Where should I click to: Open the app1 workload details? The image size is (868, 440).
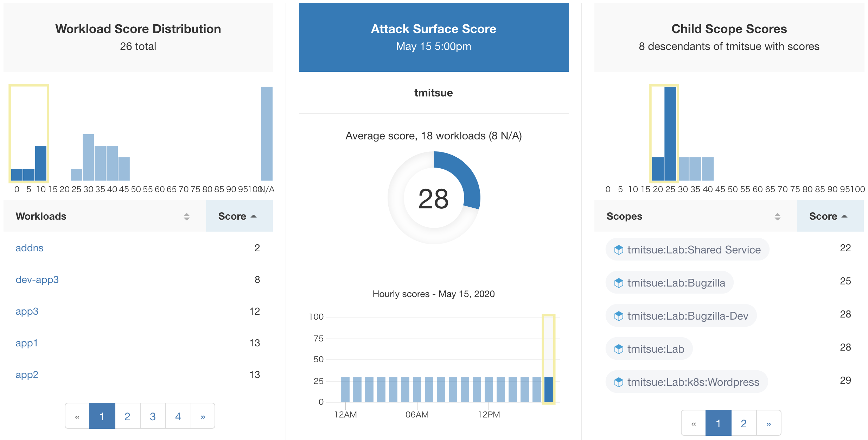click(27, 343)
